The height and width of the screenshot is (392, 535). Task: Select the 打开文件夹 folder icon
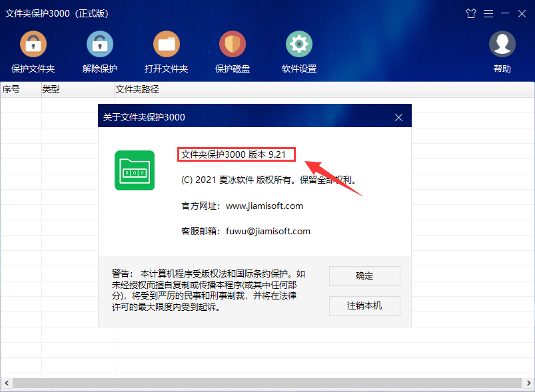click(x=166, y=44)
